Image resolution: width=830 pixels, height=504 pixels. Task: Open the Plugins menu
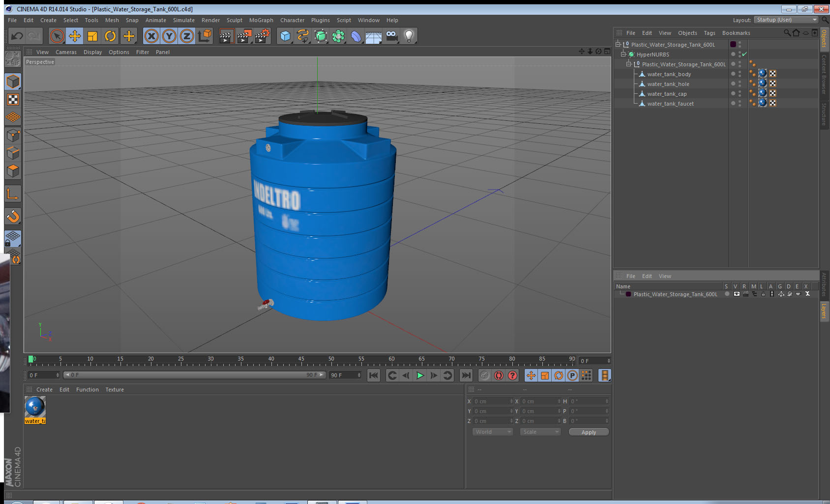coord(321,20)
